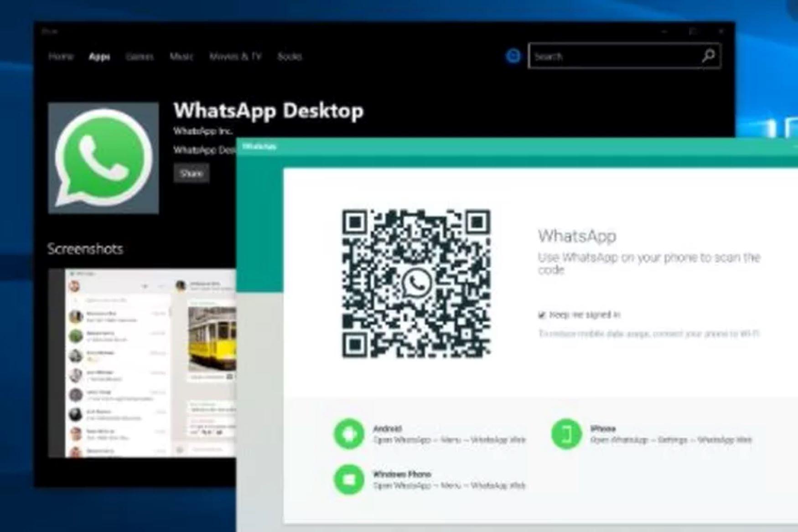Select the iPhone platform icon
This screenshot has height=532, width=798.
click(x=565, y=434)
